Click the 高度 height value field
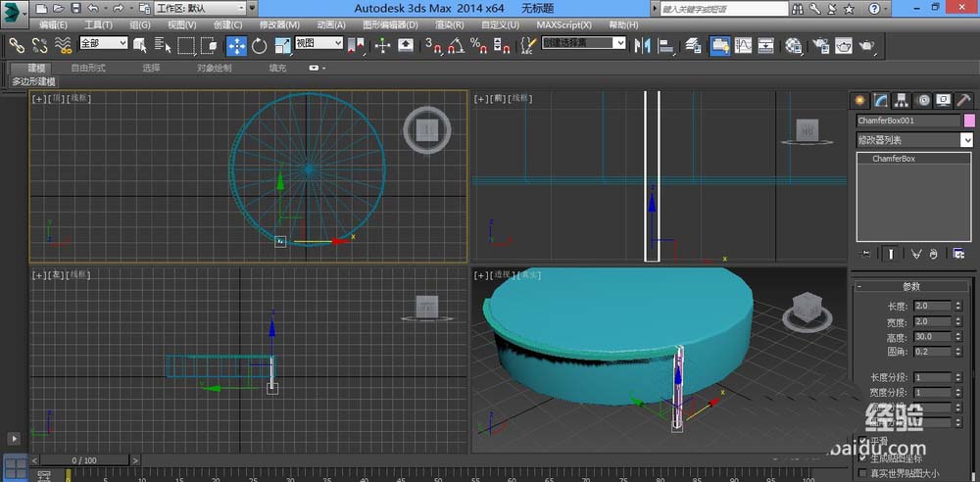Image resolution: width=980 pixels, height=482 pixels. click(932, 337)
